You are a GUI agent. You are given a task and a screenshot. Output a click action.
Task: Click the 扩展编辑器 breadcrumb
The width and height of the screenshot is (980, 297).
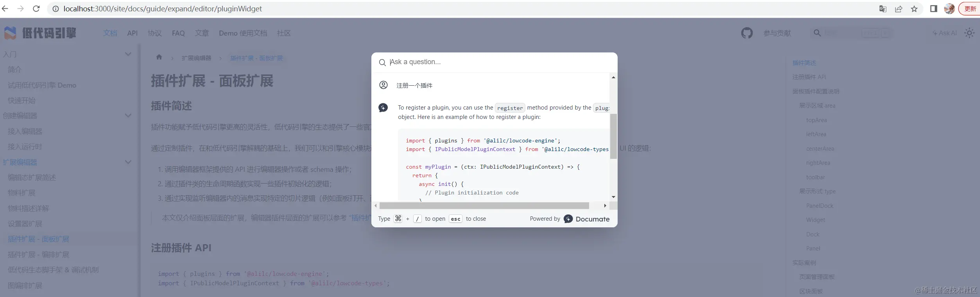[x=196, y=58]
